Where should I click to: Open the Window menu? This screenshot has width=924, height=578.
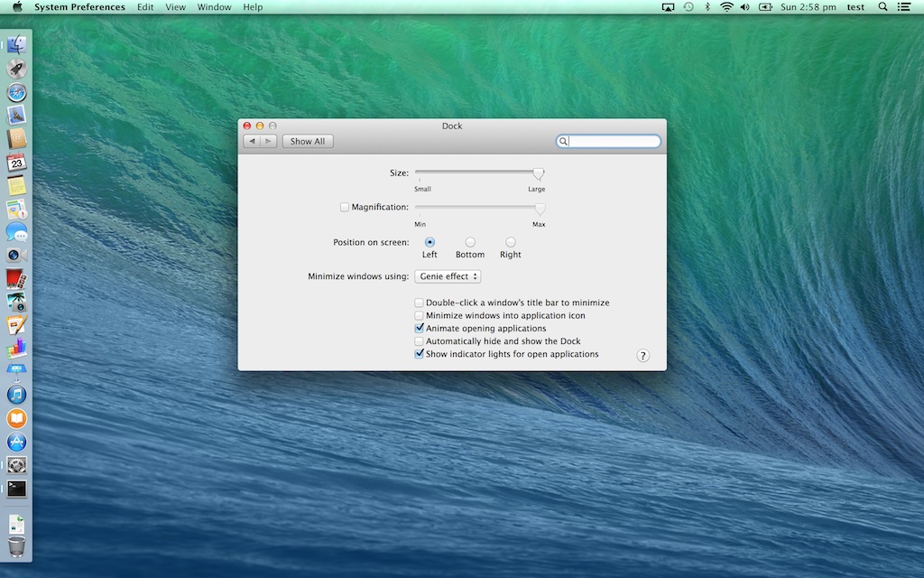[x=214, y=7]
